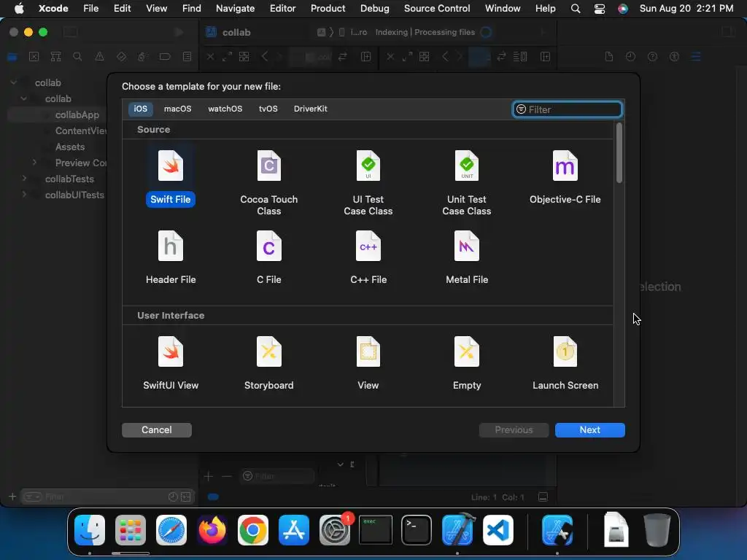Image resolution: width=747 pixels, height=560 pixels.
Task: Choose the Header File template
Action: [x=171, y=257]
